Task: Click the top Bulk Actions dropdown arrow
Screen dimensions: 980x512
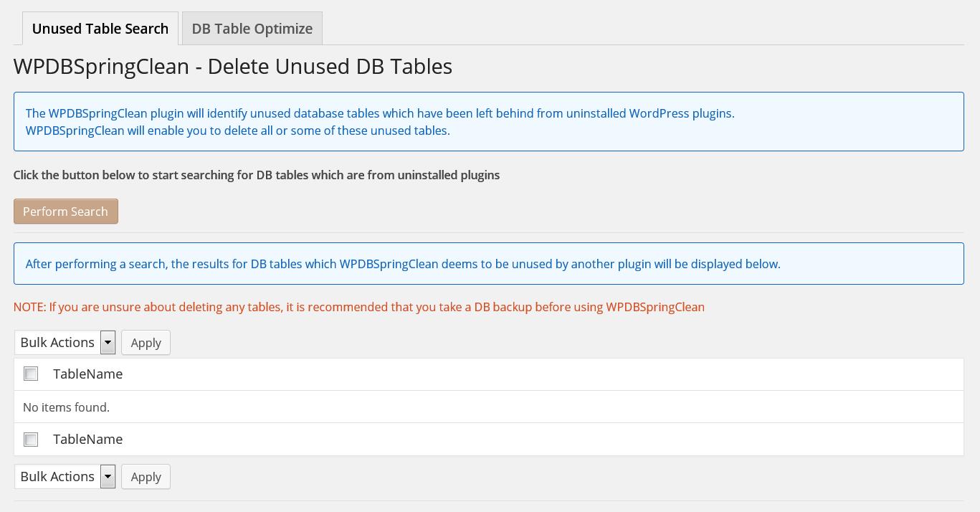Action: 108,343
